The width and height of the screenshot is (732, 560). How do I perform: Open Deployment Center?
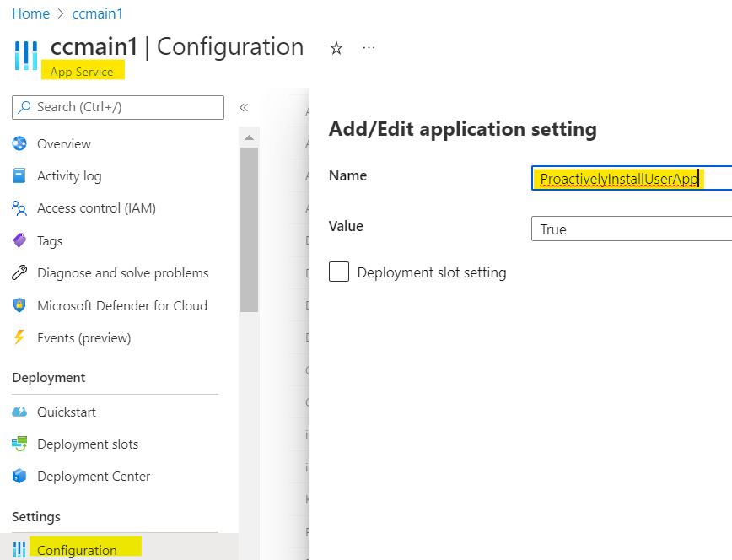click(94, 476)
